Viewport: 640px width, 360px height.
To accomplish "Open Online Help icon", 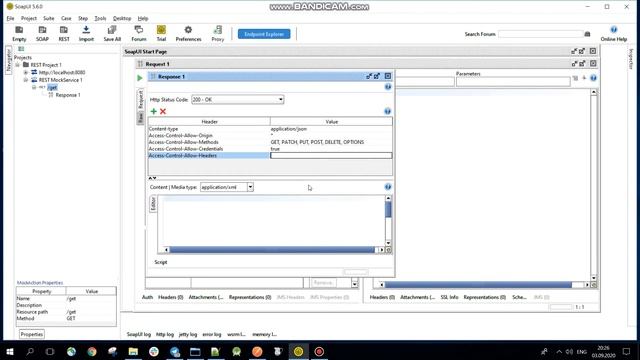I will [x=613, y=33].
